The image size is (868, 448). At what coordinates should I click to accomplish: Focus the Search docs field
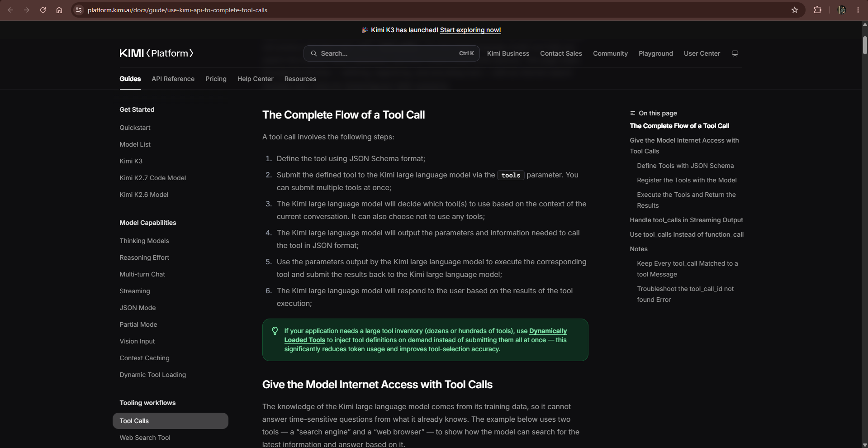coord(391,53)
